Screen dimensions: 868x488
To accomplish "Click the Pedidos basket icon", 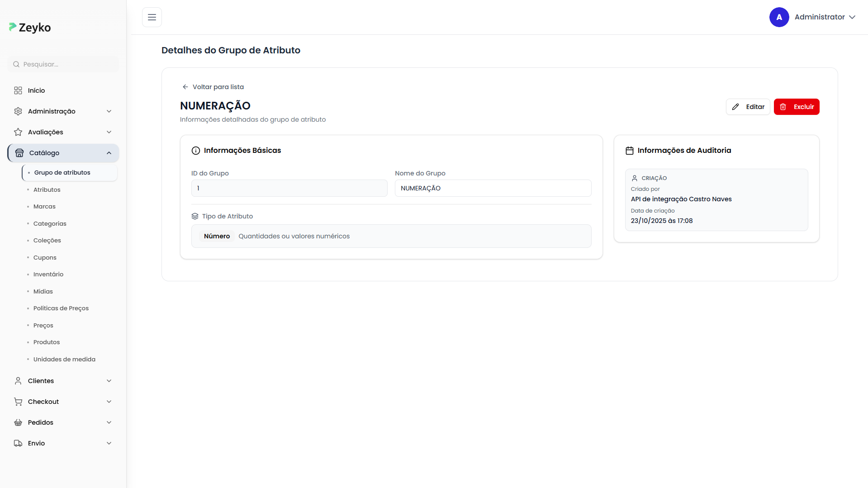I will 18,422.
